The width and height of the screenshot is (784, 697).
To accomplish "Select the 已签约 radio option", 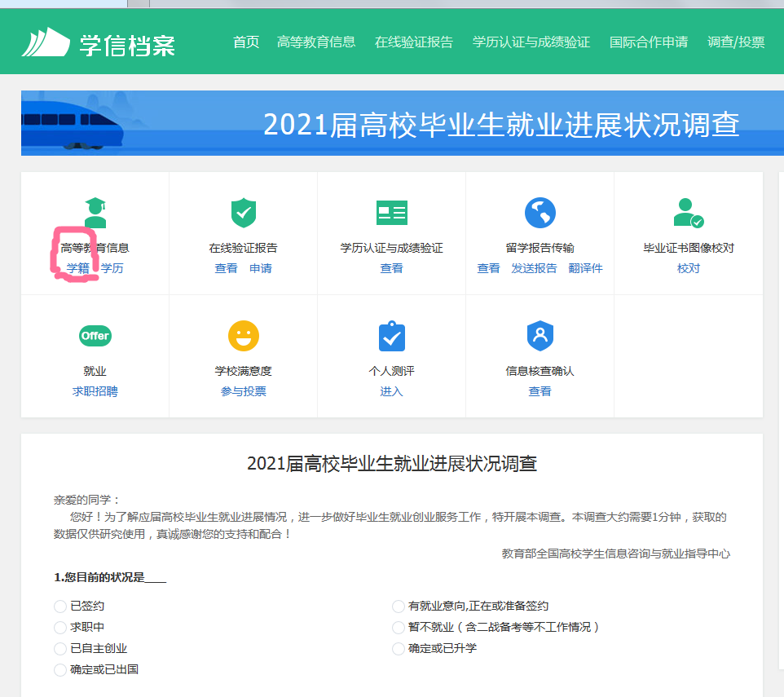I will pos(60,607).
